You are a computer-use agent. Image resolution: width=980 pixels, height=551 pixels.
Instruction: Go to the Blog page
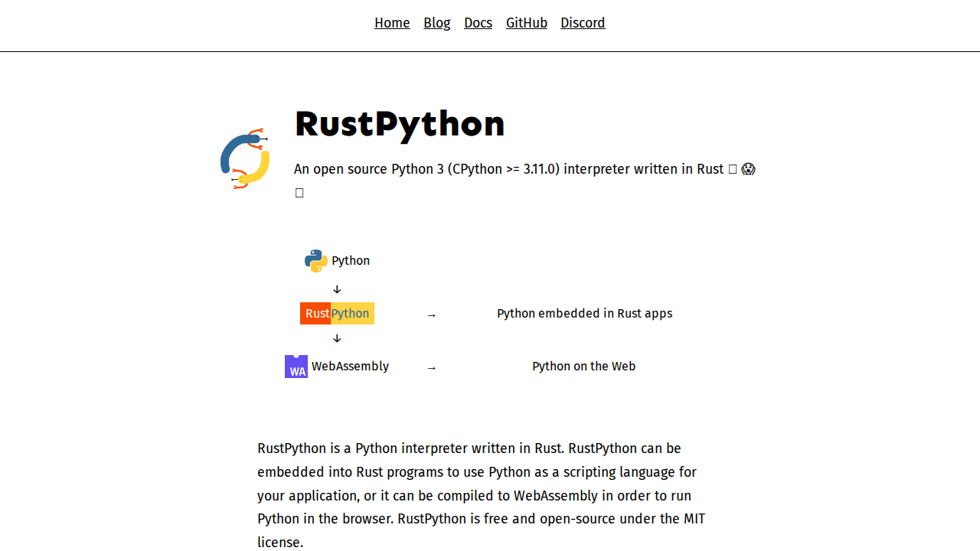click(436, 23)
